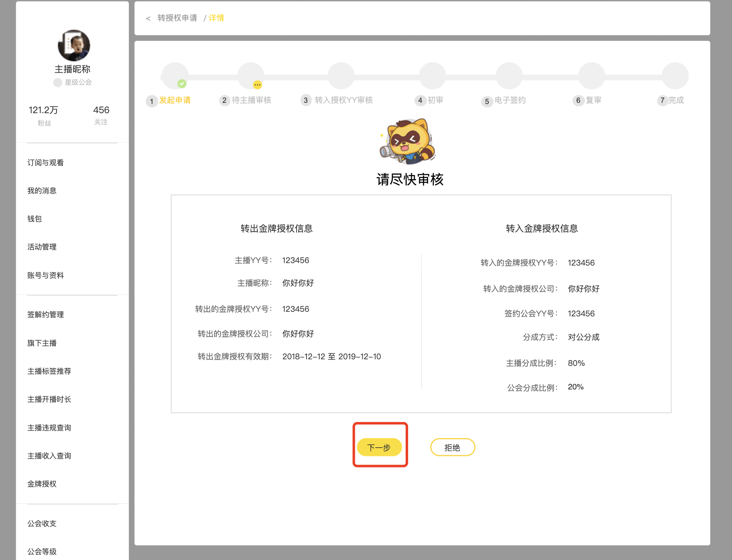Click the 主播YY号 value 123456
Viewport: 732px width, 560px height.
295,261
